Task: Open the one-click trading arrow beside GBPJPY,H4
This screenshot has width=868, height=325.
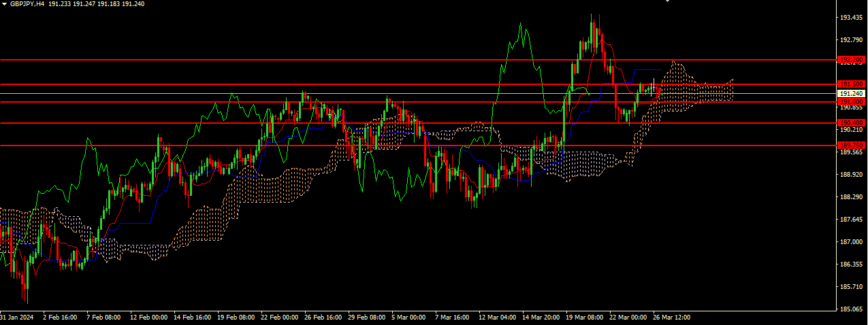Action: pos(4,4)
